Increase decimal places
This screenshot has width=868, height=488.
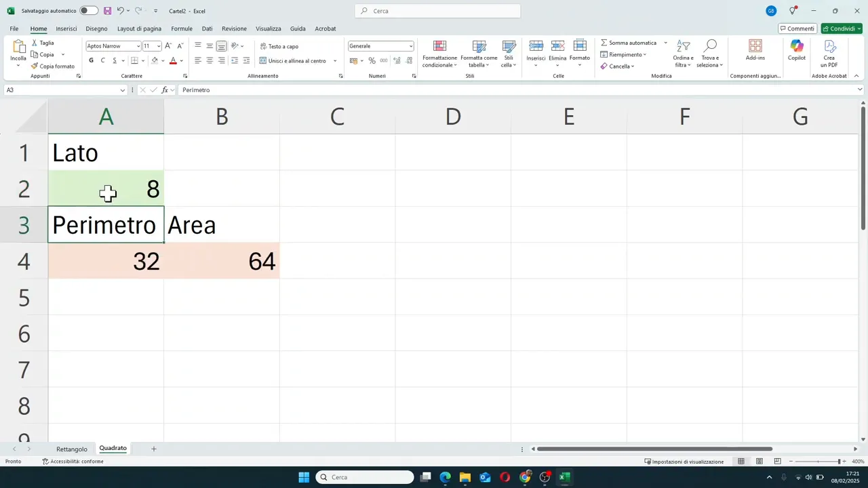pyautogui.click(x=397, y=60)
